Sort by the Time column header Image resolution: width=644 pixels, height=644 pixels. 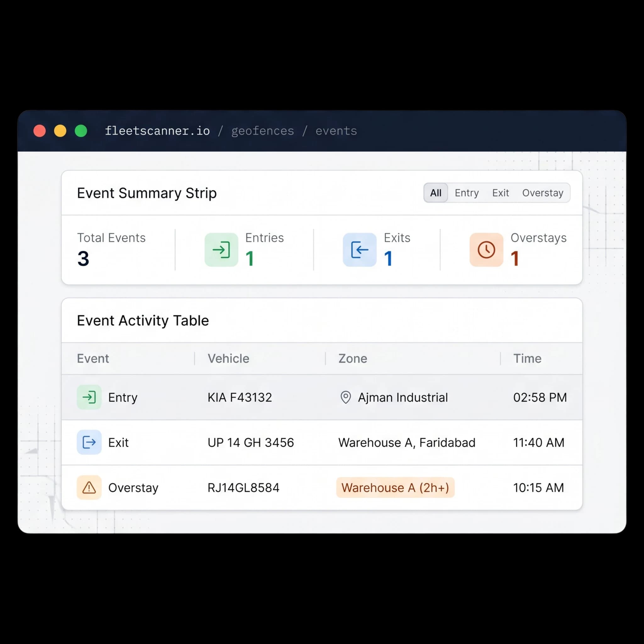527,358
